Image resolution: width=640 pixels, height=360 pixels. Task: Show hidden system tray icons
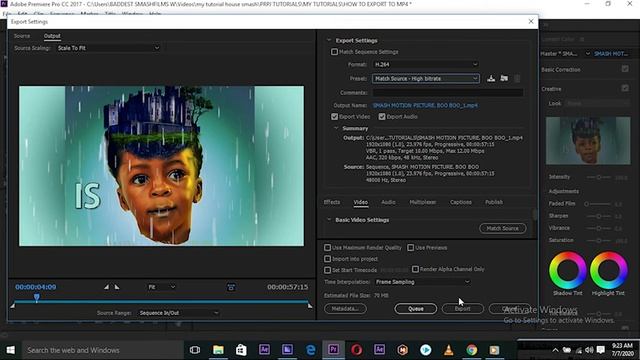555,350
